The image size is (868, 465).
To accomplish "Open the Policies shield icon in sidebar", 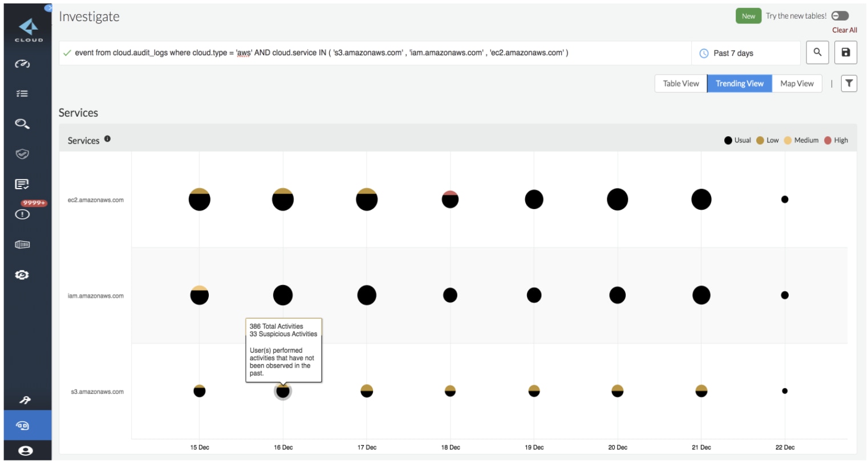I will click(22, 154).
